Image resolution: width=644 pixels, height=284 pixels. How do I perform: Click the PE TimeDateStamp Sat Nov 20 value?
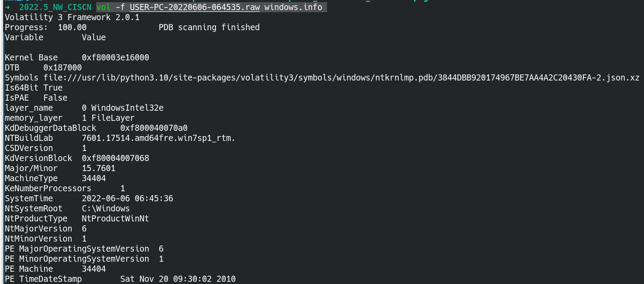click(x=178, y=279)
